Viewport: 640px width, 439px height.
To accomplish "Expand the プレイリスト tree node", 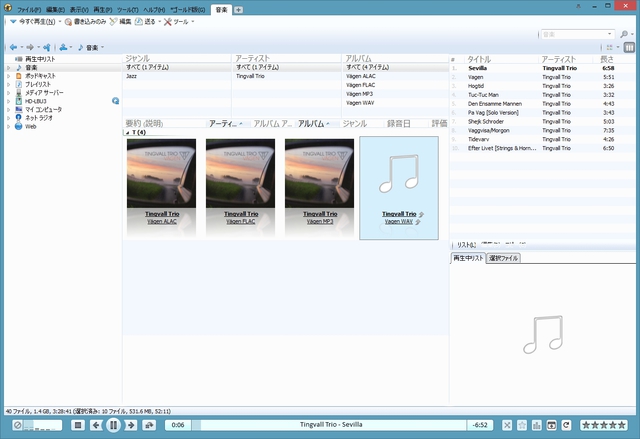I will pyautogui.click(x=6, y=84).
